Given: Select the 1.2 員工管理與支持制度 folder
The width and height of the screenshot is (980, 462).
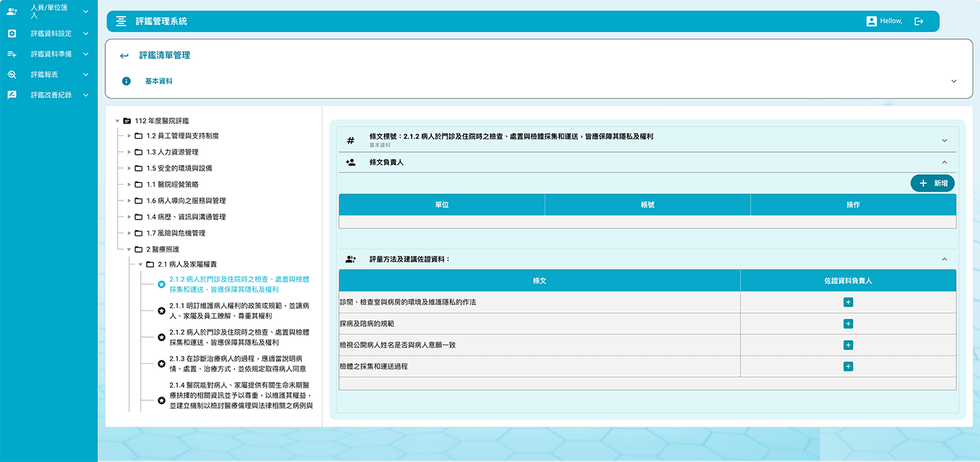Looking at the screenshot, I should click(x=182, y=136).
